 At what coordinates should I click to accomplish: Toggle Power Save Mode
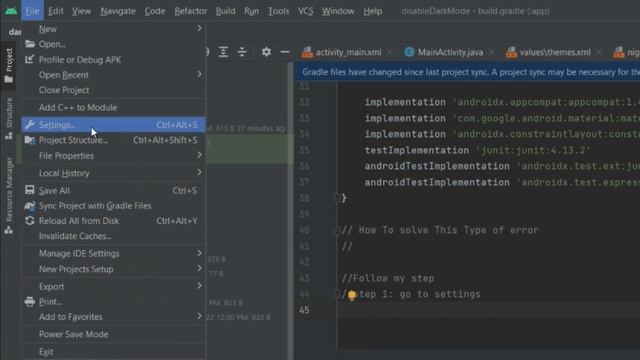pos(113,334)
